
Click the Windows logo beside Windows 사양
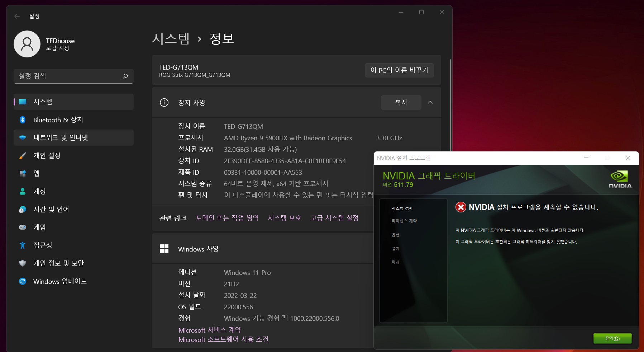pos(164,249)
